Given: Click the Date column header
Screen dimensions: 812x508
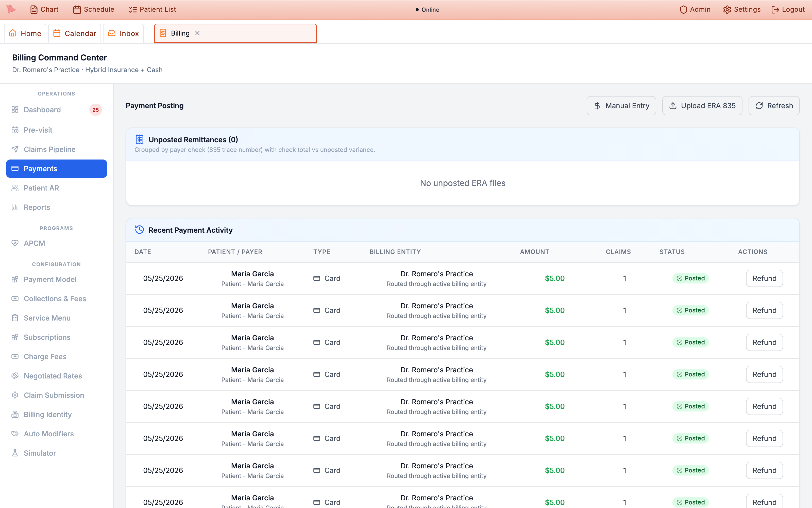Looking at the screenshot, I should pos(143,252).
